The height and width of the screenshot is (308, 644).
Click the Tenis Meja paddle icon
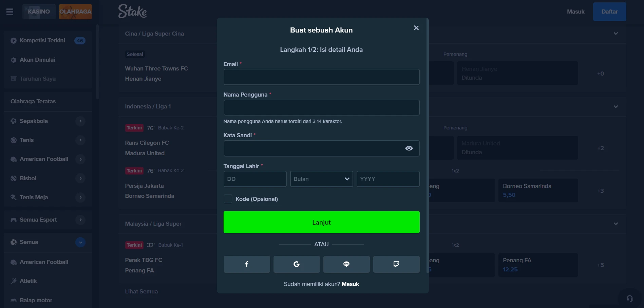pos(14,197)
